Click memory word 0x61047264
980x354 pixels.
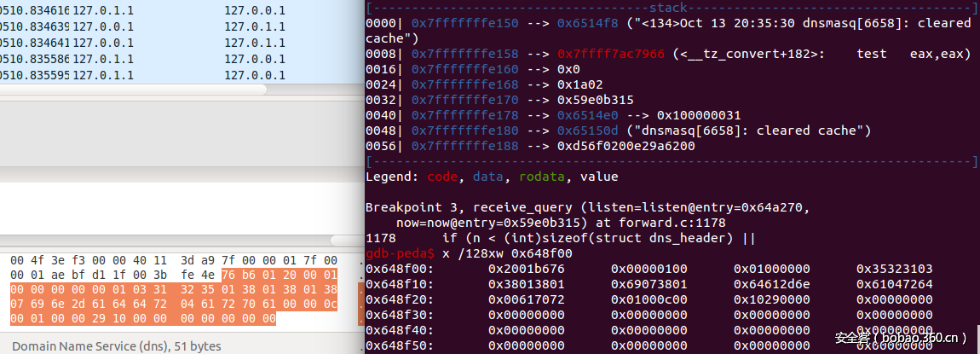pos(895,284)
